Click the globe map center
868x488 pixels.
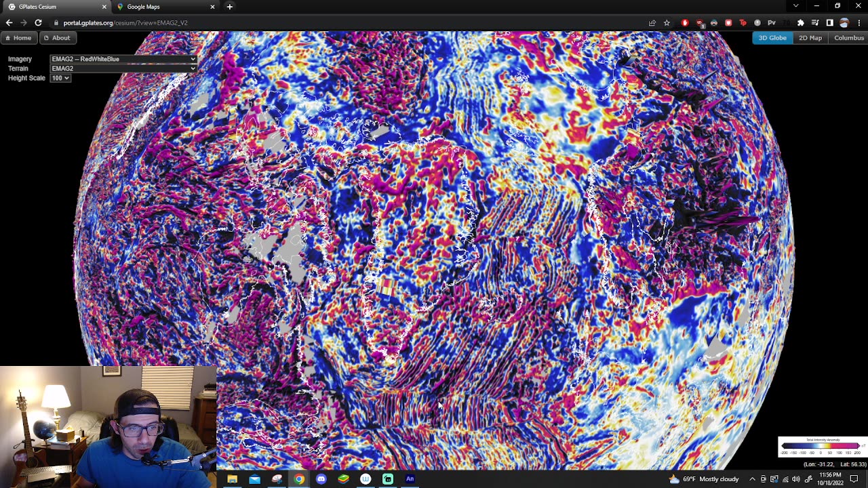(x=434, y=251)
